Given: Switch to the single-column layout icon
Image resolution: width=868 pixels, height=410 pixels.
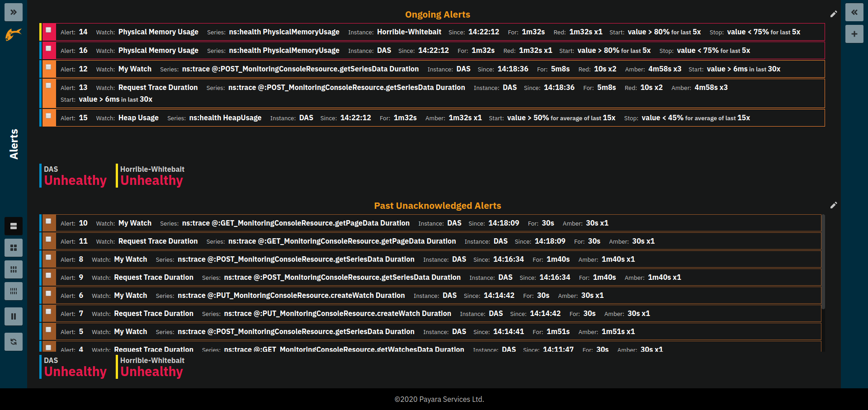Looking at the screenshot, I should [x=13, y=226].
